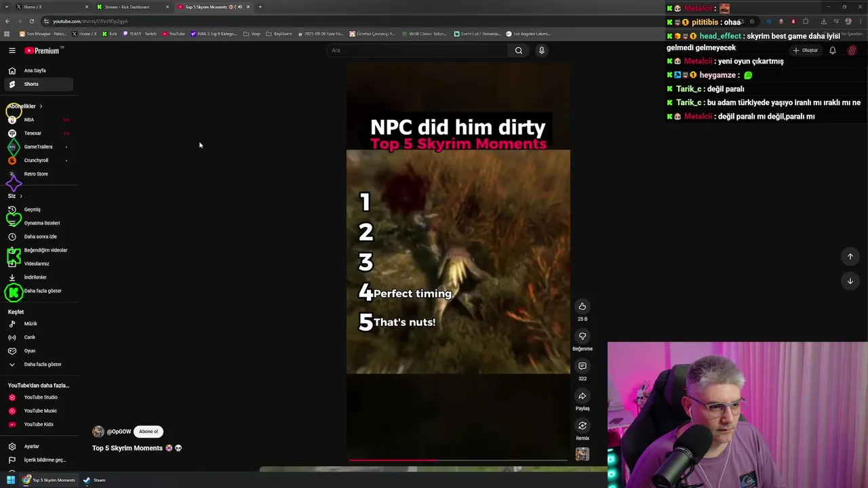Subscribe to @OpGOW with Abone ol
868x488 pixels.
149,432
